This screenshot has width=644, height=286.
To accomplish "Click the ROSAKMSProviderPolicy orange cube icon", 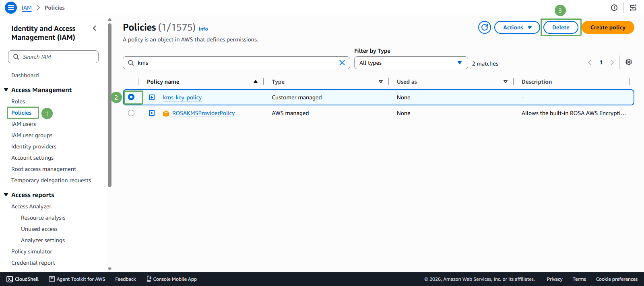I will tap(166, 113).
